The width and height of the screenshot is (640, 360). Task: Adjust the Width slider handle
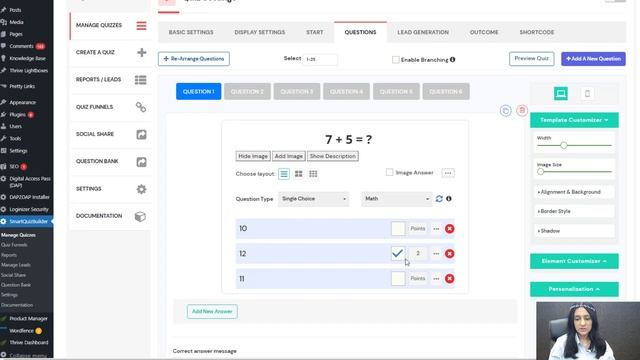click(x=564, y=145)
